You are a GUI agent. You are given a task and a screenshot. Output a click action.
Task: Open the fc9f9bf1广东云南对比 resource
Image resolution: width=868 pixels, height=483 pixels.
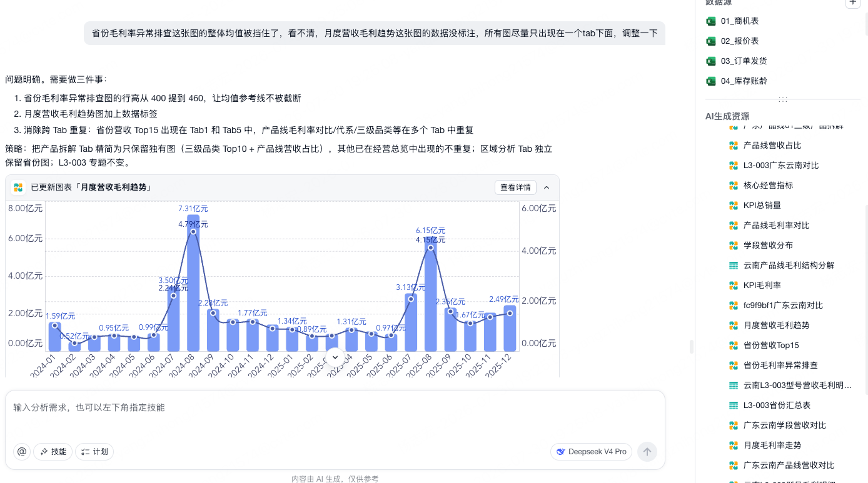[783, 306]
